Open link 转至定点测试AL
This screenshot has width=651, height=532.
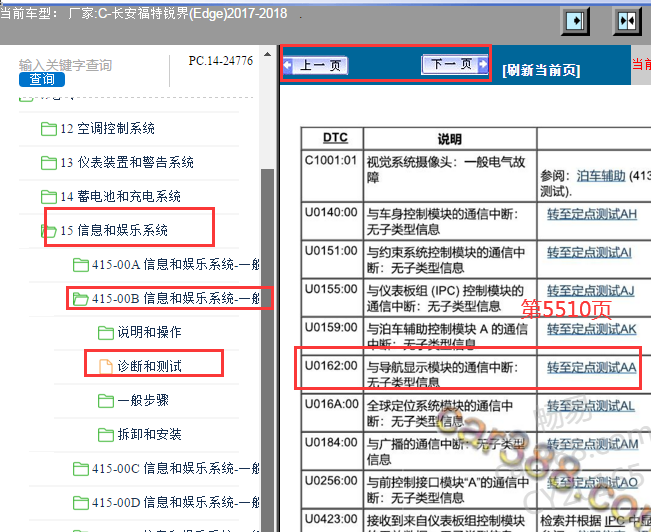coord(590,406)
